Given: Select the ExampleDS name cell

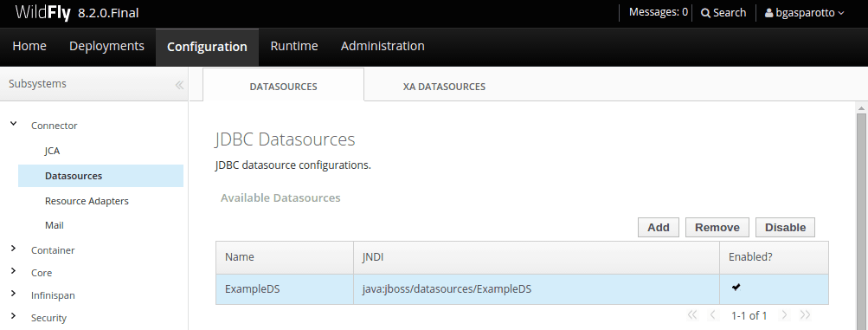Looking at the screenshot, I should click(x=285, y=289).
